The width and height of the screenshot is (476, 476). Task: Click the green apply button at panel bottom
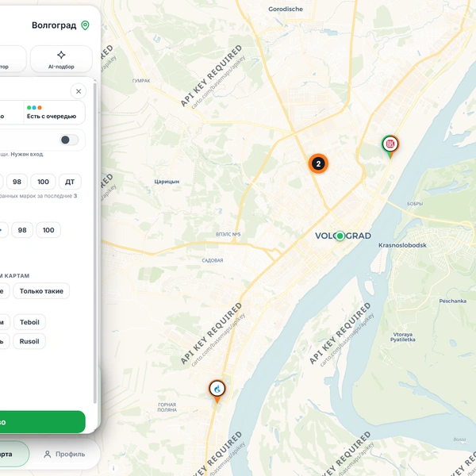point(43,422)
